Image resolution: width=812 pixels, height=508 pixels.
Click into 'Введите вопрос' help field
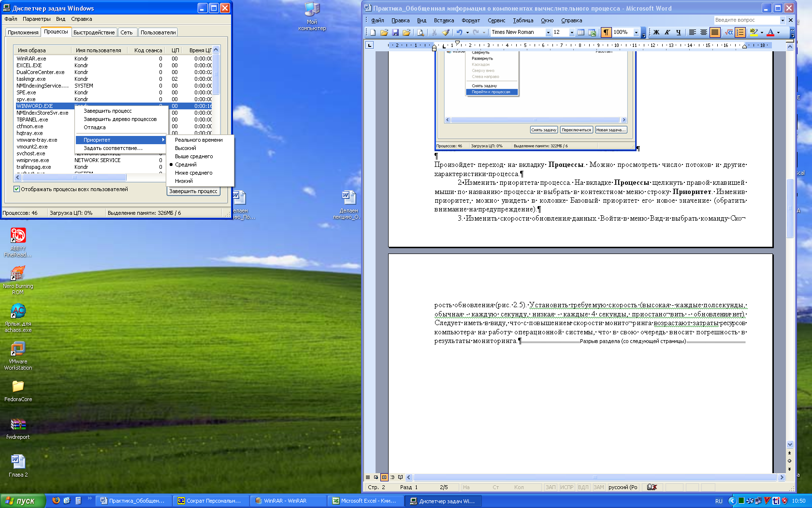pos(746,20)
